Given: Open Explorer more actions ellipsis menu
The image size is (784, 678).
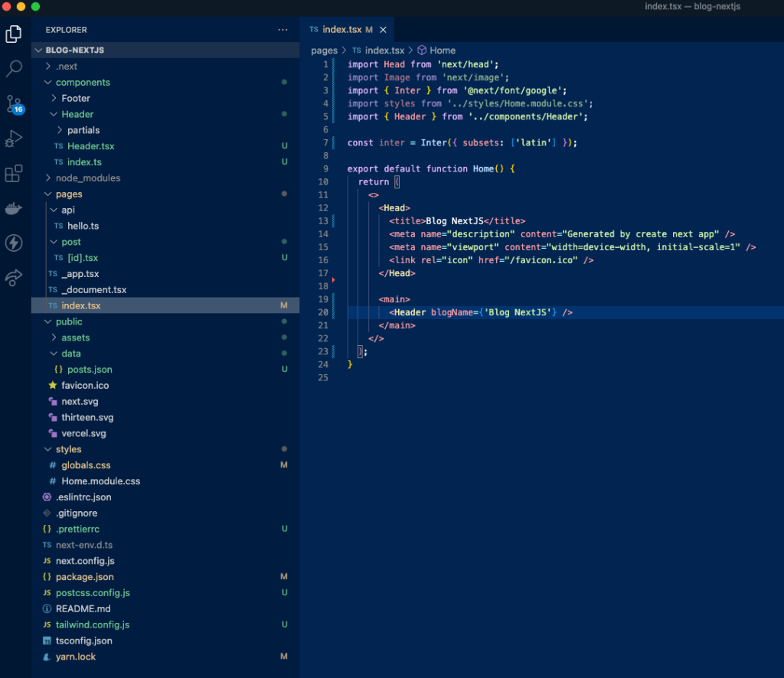Looking at the screenshot, I should click(283, 30).
